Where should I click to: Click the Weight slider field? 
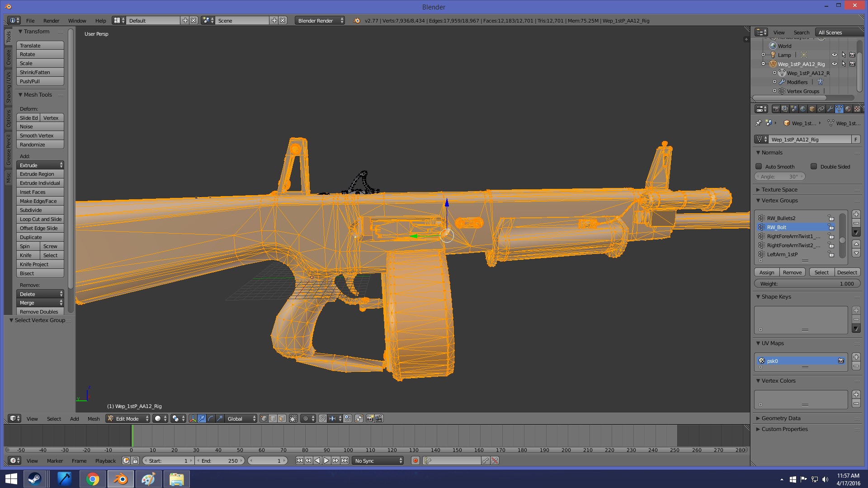tap(807, 284)
